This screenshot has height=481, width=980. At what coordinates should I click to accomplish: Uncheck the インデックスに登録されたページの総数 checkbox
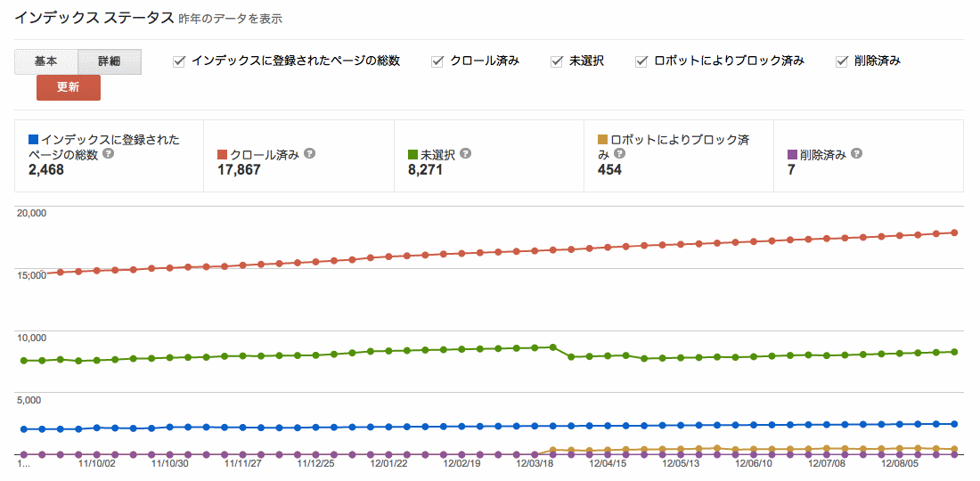(179, 61)
